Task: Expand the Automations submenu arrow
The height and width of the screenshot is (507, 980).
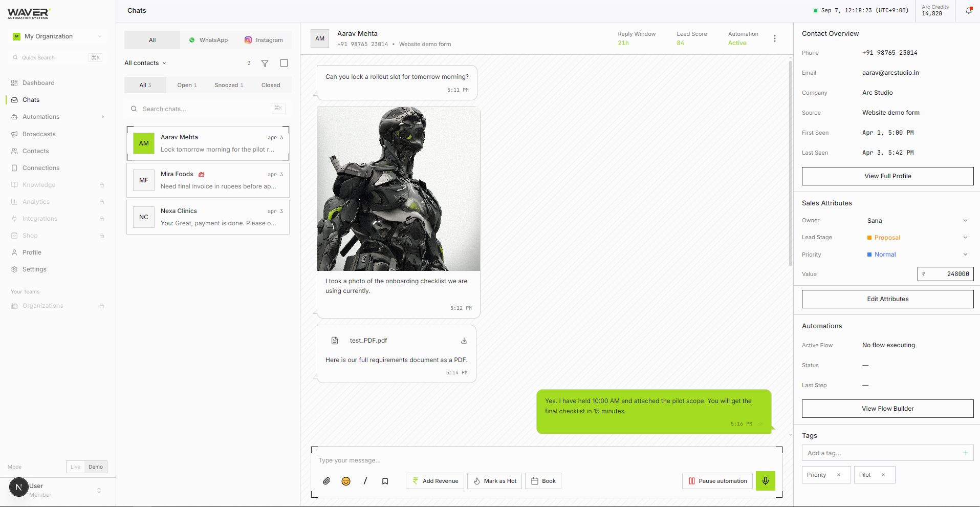Action: pos(103,117)
